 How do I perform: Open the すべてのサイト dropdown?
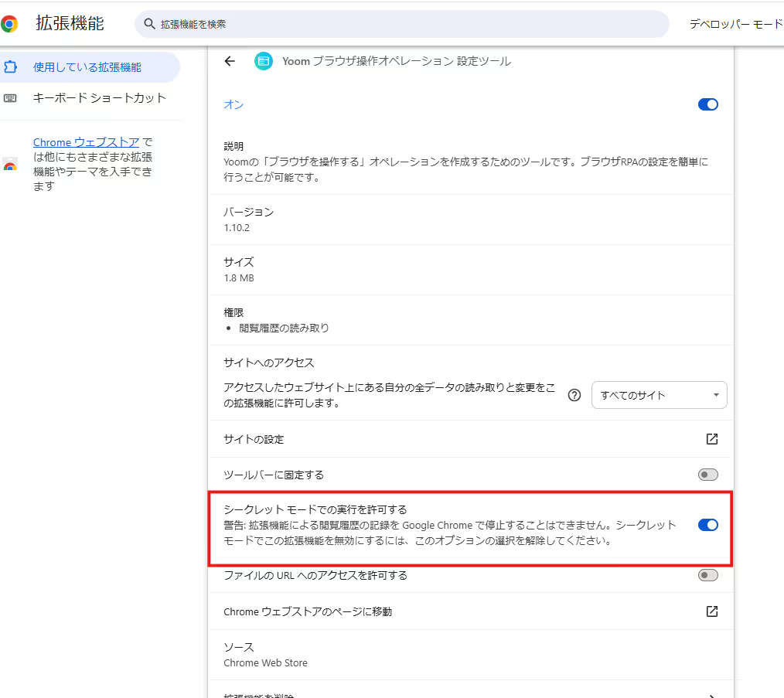tap(659, 395)
